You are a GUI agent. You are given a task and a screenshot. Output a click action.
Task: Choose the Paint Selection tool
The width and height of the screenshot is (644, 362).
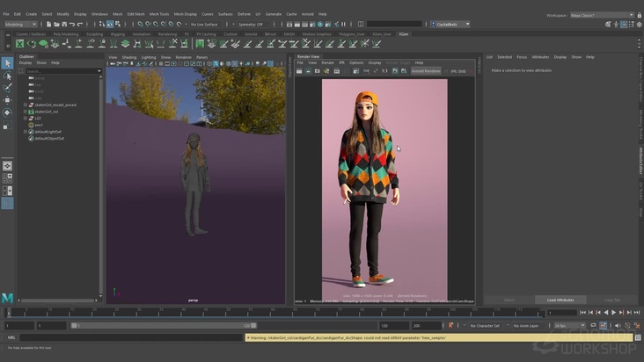[x=7, y=87]
